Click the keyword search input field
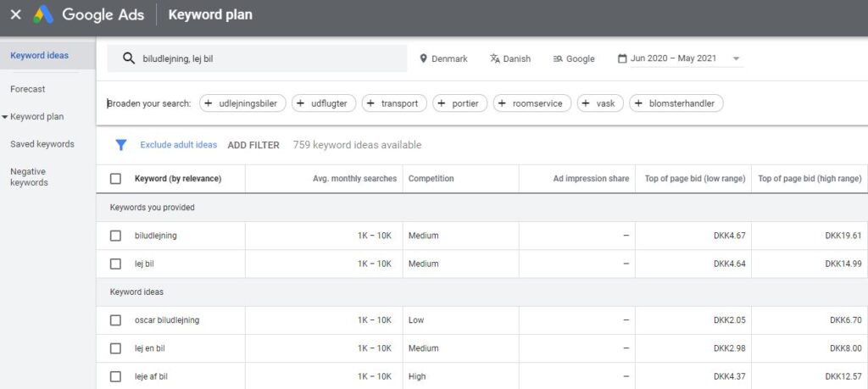The height and width of the screenshot is (389, 868). [x=257, y=58]
